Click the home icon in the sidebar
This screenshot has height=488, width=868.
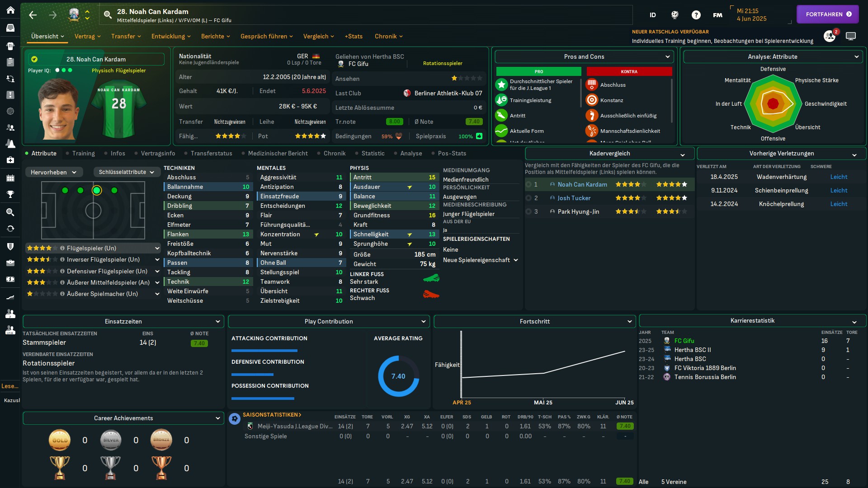click(10, 10)
